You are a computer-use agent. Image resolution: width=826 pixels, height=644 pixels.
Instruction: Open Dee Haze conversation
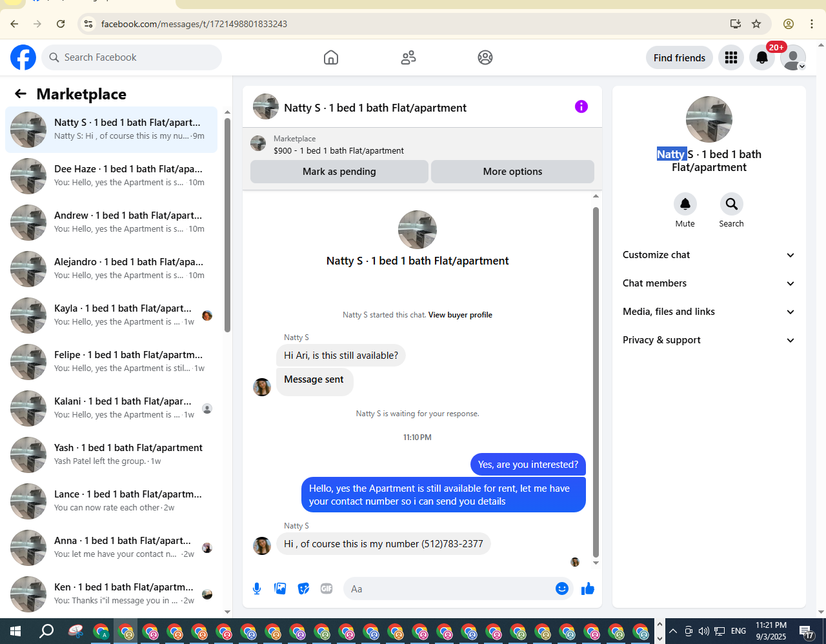111,176
